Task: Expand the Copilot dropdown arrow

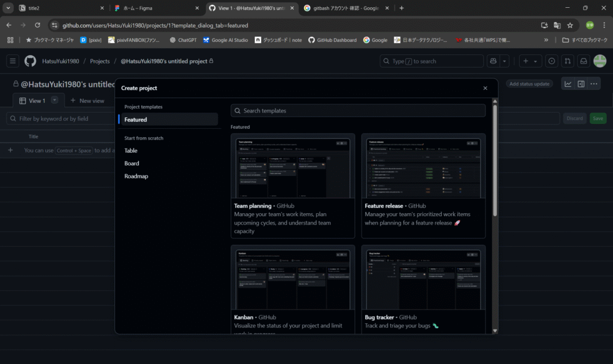Action: pyautogui.click(x=504, y=62)
